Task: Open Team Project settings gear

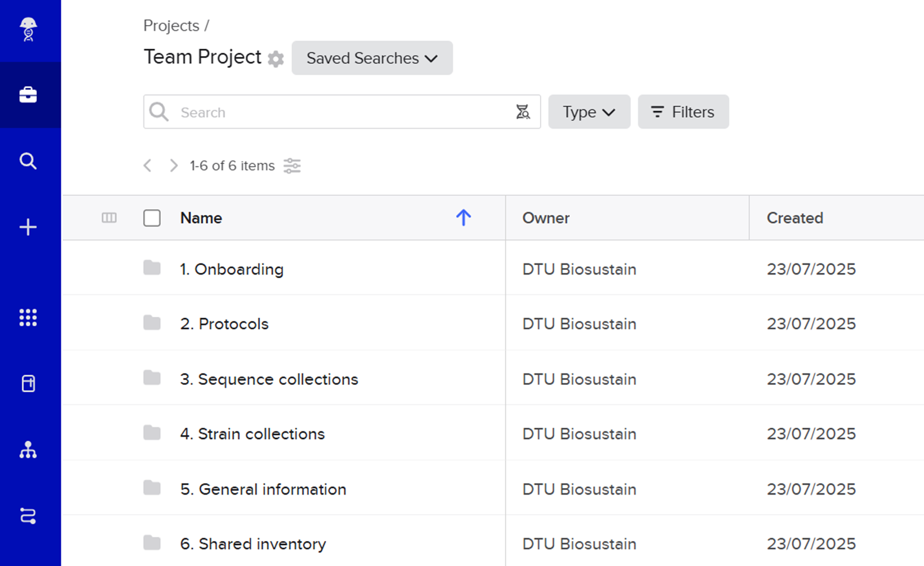Action: [276, 59]
